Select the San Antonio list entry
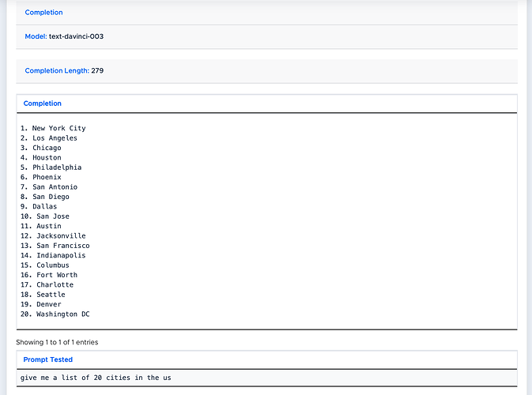Viewport: 532px width, 395px height. coord(49,186)
